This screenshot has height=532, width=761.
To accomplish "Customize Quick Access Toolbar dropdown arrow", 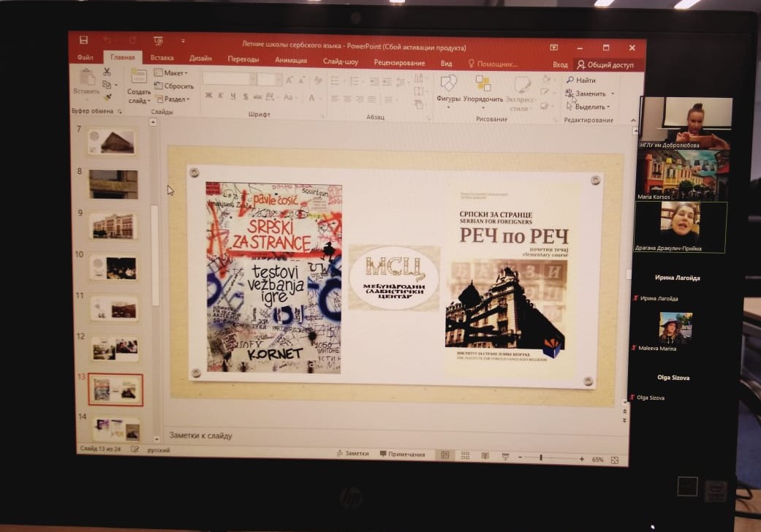I will (183, 41).
